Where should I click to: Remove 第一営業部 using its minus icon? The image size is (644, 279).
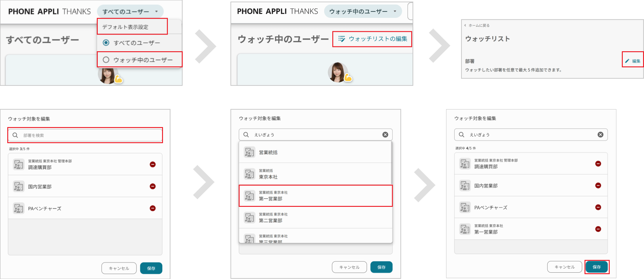[598, 229]
